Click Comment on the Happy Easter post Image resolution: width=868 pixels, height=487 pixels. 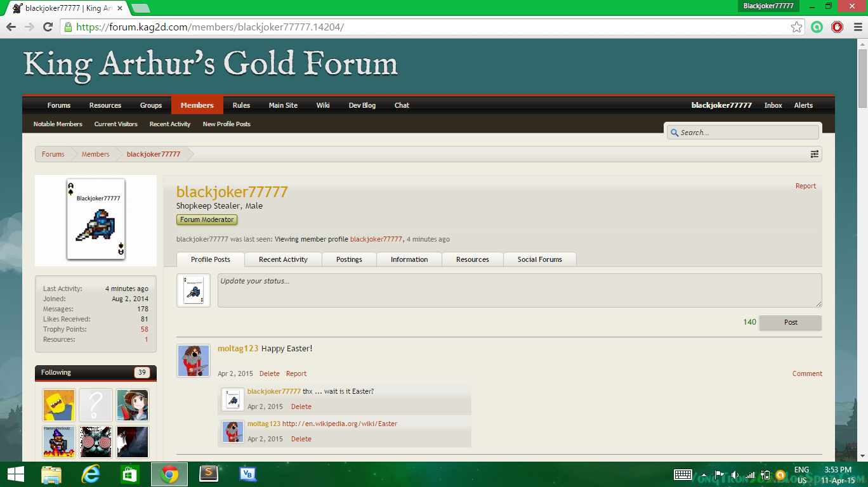pos(807,373)
